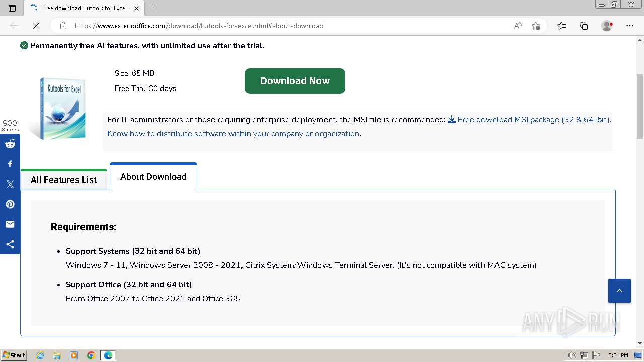Click network icon in system tray
Viewport: 644px width, 362px height.
tap(584, 355)
